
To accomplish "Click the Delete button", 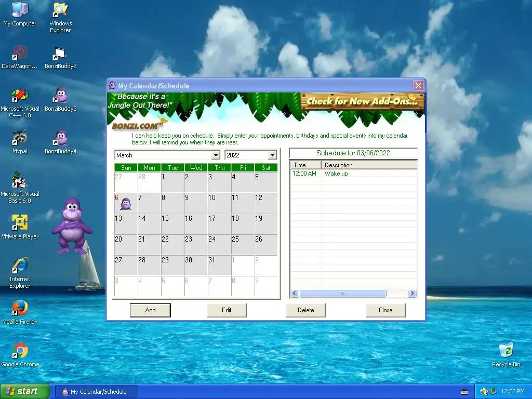I will (305, 310).
